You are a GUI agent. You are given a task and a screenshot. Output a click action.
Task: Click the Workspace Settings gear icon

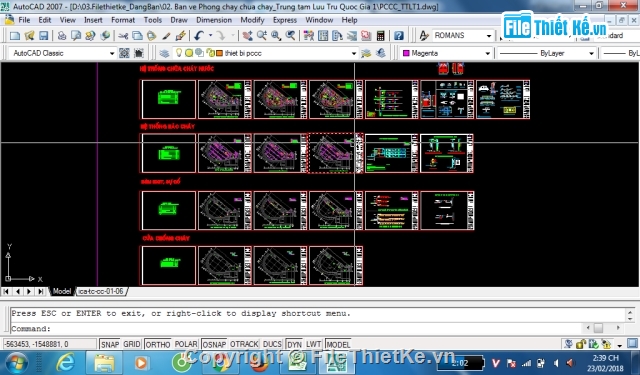[124, 53]
